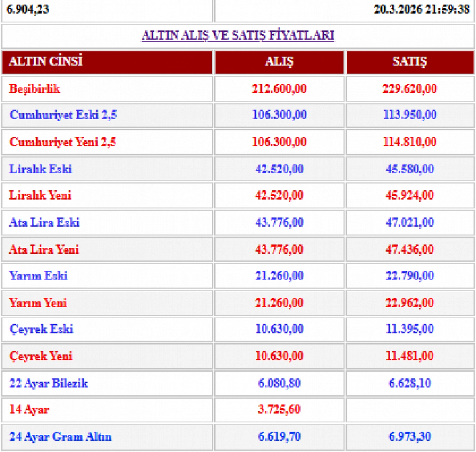Select the ALTIN CİNSİ column header
This screenshot has height=452, width=476.
point(107,62)
